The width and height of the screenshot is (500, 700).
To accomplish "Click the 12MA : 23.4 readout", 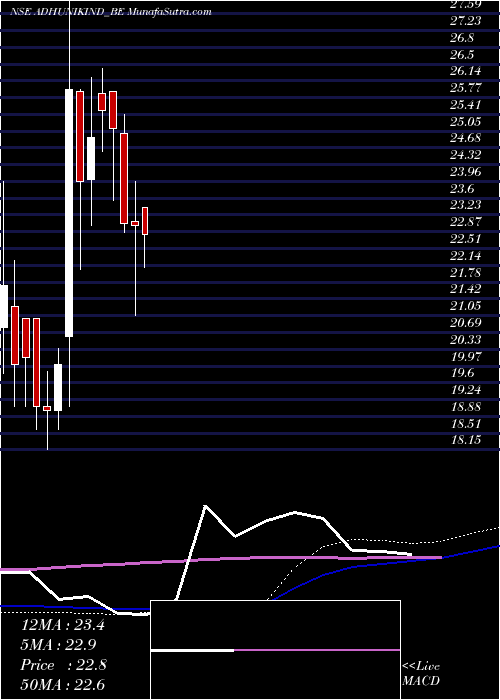I will point(62,625).
